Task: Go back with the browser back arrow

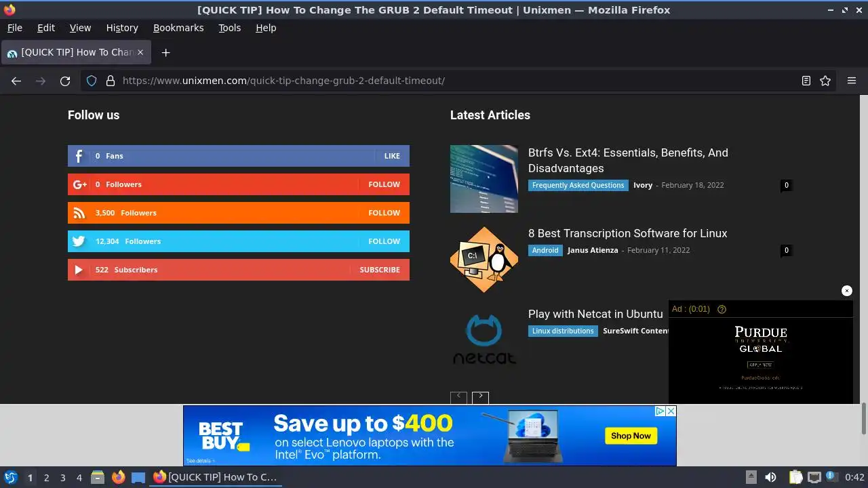Action: point(16,81)
